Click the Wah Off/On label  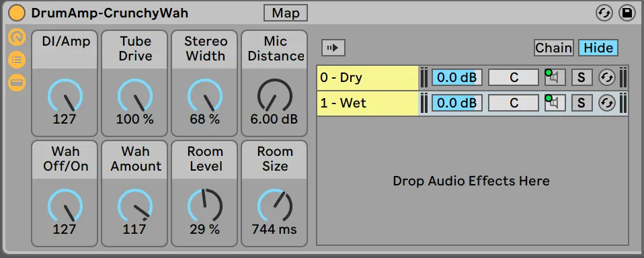[65, 159]
